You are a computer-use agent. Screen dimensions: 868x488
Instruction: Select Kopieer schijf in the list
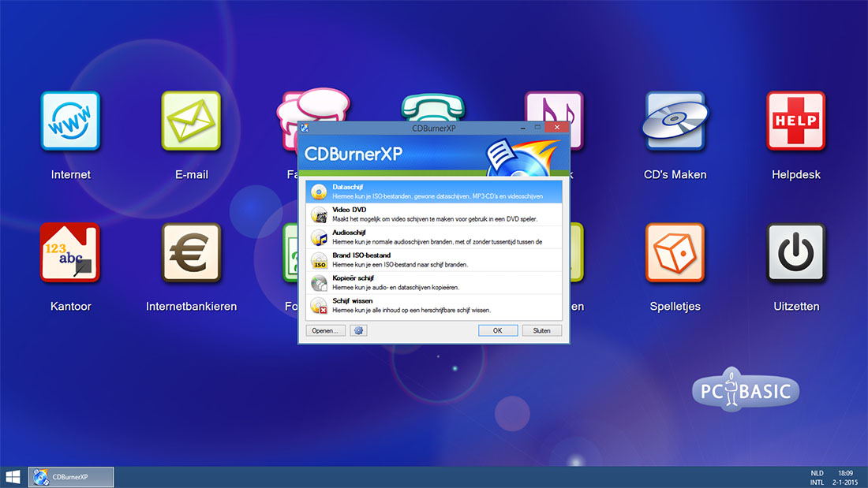[x=434, y=282]
